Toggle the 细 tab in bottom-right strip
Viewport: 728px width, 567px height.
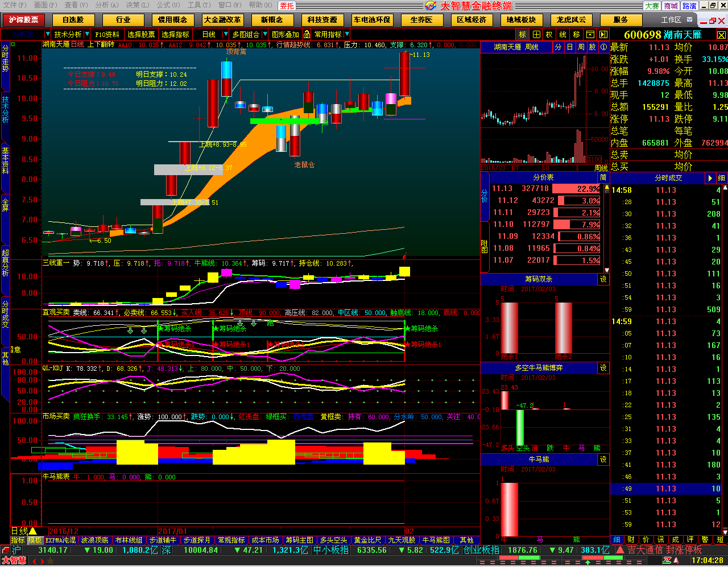[x=617, y=540]
